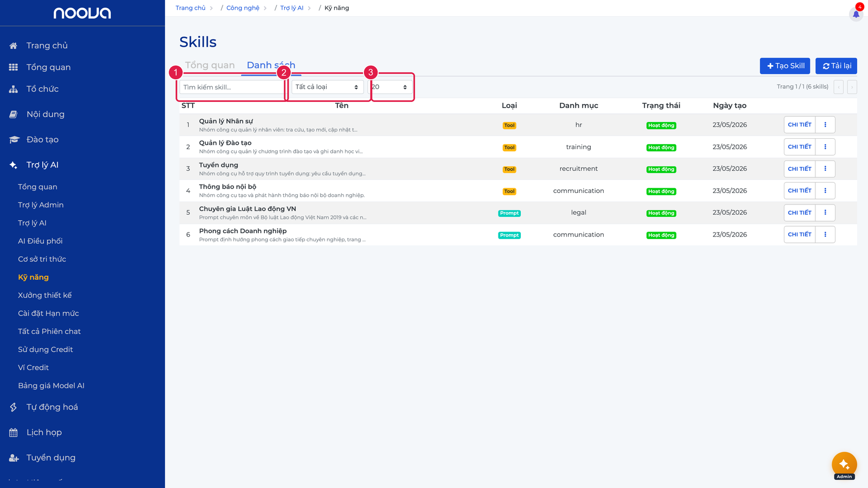
Task: Open the notification bell icon
Action: [x=856, y=14]
